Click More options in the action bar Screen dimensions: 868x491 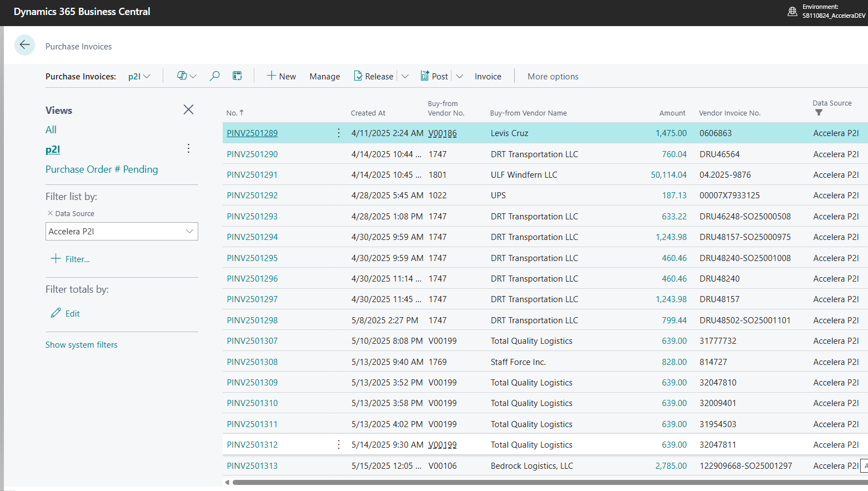pos(553,77)
